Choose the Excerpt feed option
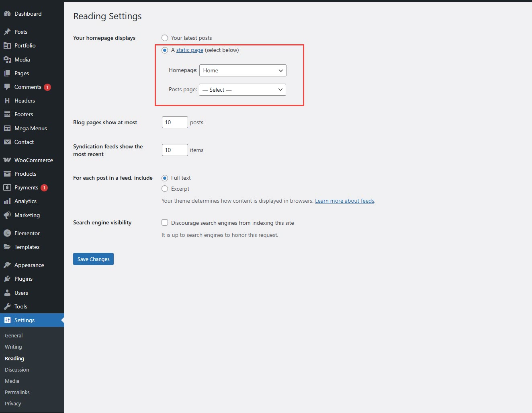 pyautogui.click(x=165, y=189)
